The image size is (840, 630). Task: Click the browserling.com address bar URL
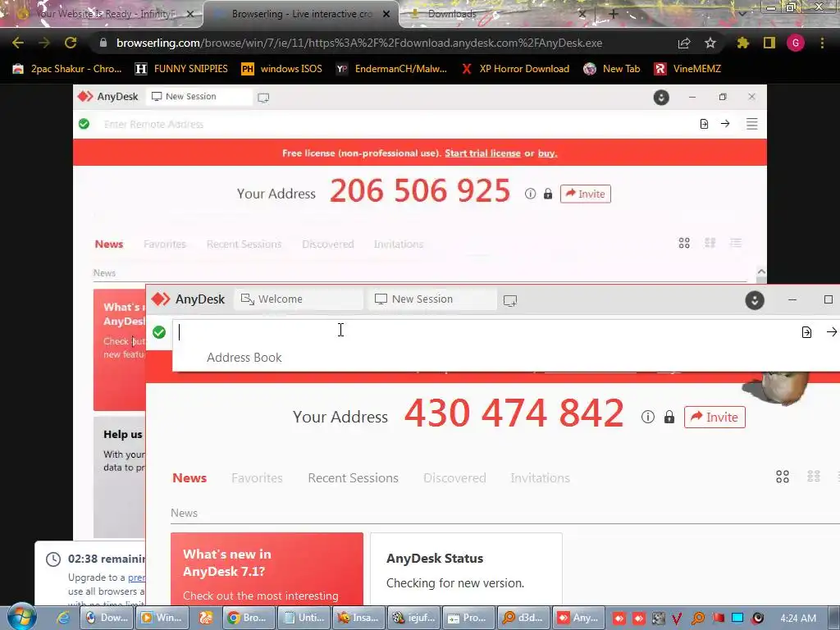pyautogui.click(x=359, y=43)
